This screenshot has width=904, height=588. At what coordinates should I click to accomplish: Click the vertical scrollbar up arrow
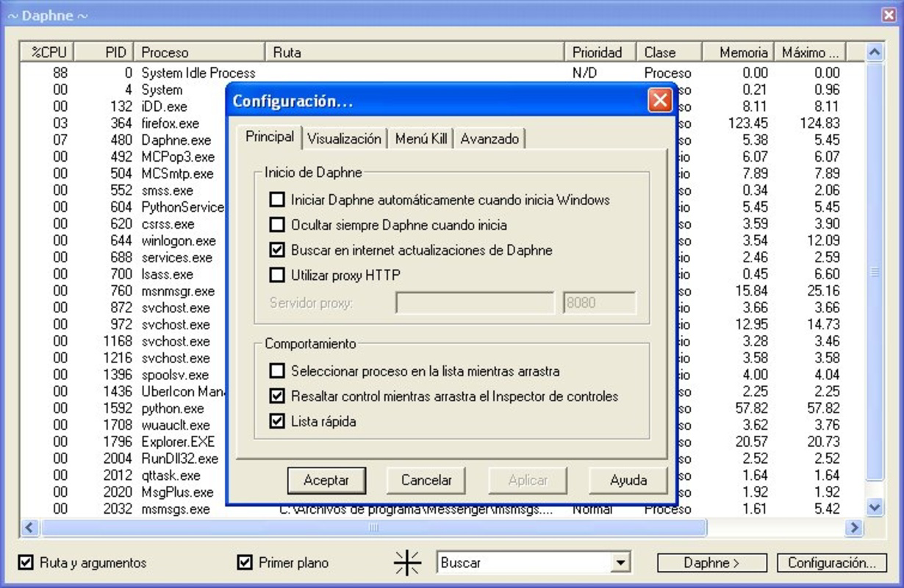[874, 52]
